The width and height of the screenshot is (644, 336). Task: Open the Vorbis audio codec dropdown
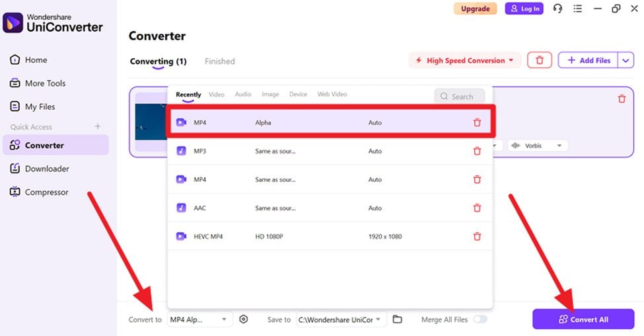[x=538, y=146]
